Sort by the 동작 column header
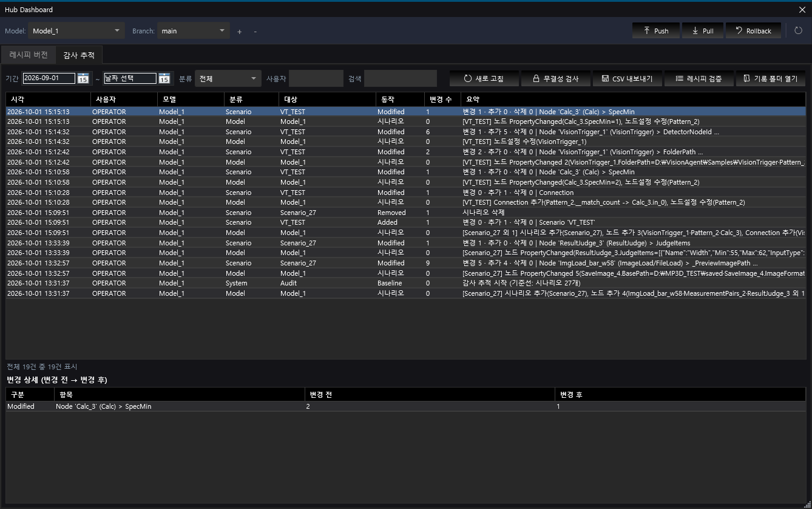 [x=400, y=98]
